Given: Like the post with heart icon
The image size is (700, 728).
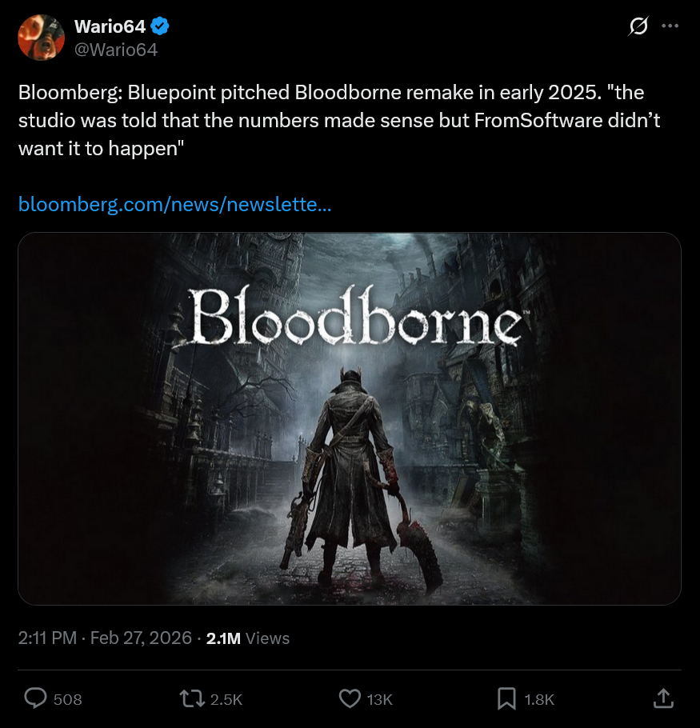Looking at the screenshot, I should coord(350,699).
